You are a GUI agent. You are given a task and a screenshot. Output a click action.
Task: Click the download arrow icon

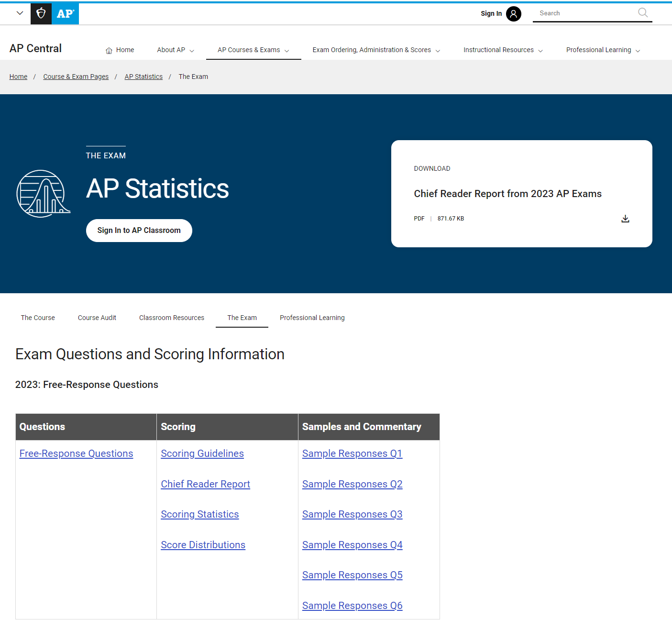click(x=625, y=219)
